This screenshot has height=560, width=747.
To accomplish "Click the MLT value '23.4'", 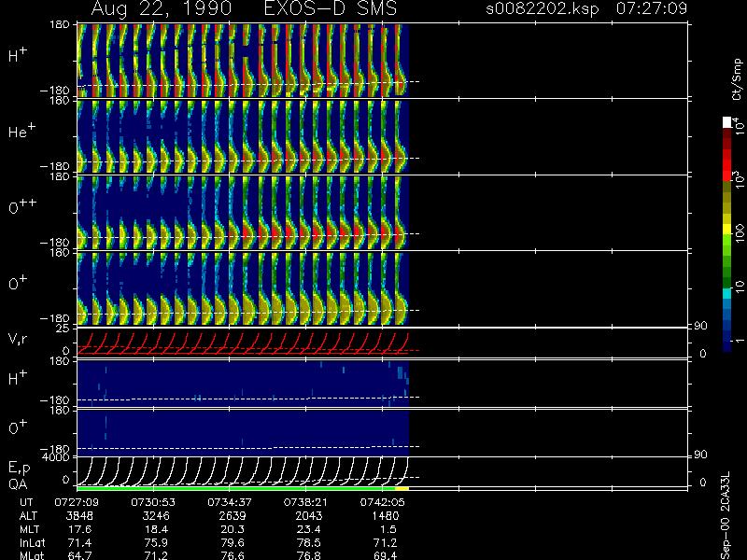I will (x=309, y=529).
